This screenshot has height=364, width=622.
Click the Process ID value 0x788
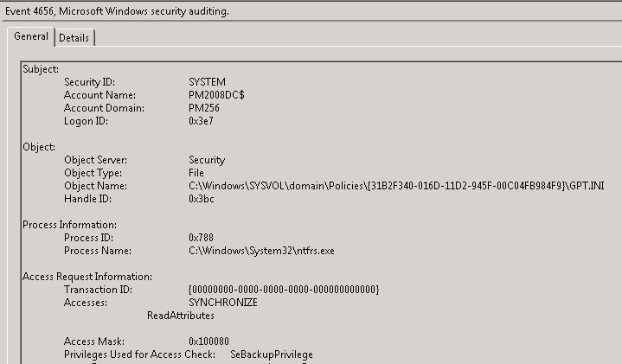(202, 238)
